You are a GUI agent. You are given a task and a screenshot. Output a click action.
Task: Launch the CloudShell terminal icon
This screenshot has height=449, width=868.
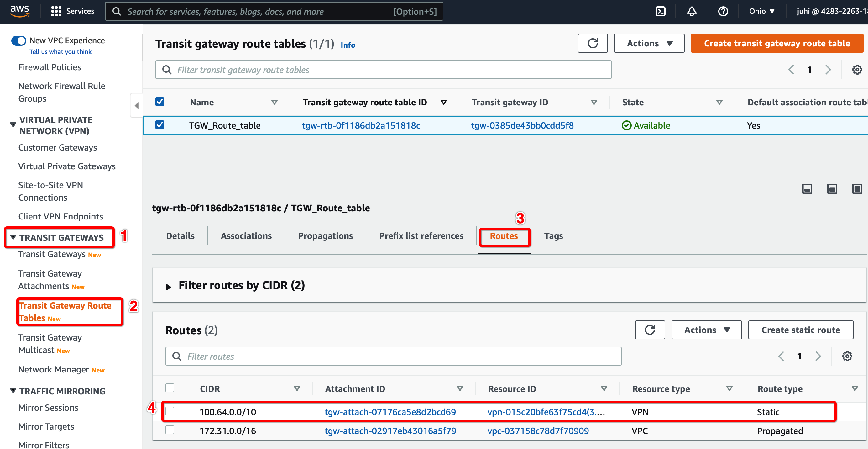[660, 12]
